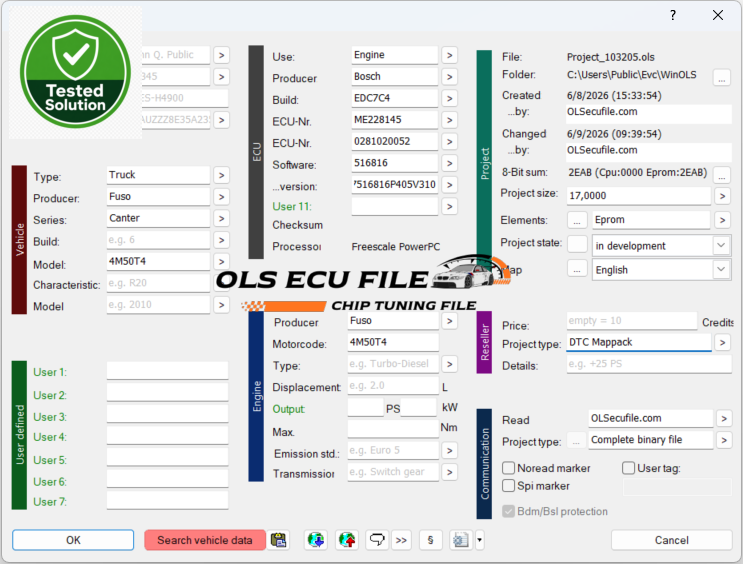Click arrow next to vehicle Type Truck

pyautogui.click(x=221, y=175)
